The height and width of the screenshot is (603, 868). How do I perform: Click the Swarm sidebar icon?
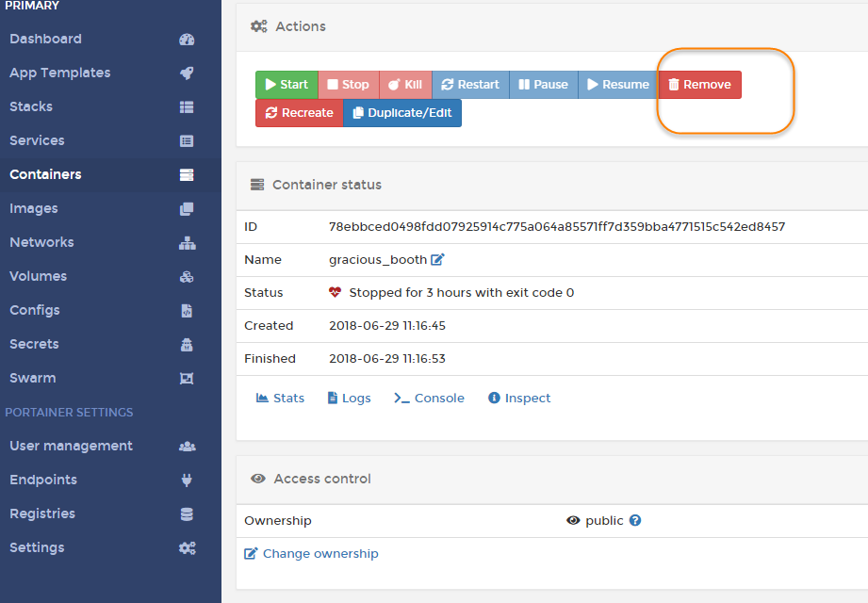(187, 378)
